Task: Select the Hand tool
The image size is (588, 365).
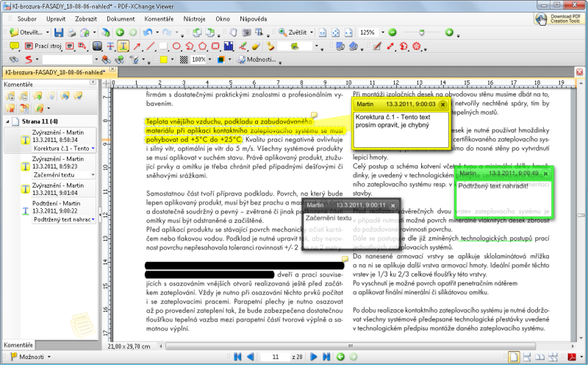Action: tap(233, 32)
